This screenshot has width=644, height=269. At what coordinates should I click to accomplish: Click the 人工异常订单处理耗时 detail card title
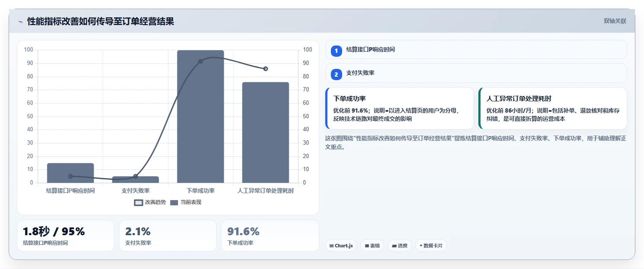[x=519, y=99]
